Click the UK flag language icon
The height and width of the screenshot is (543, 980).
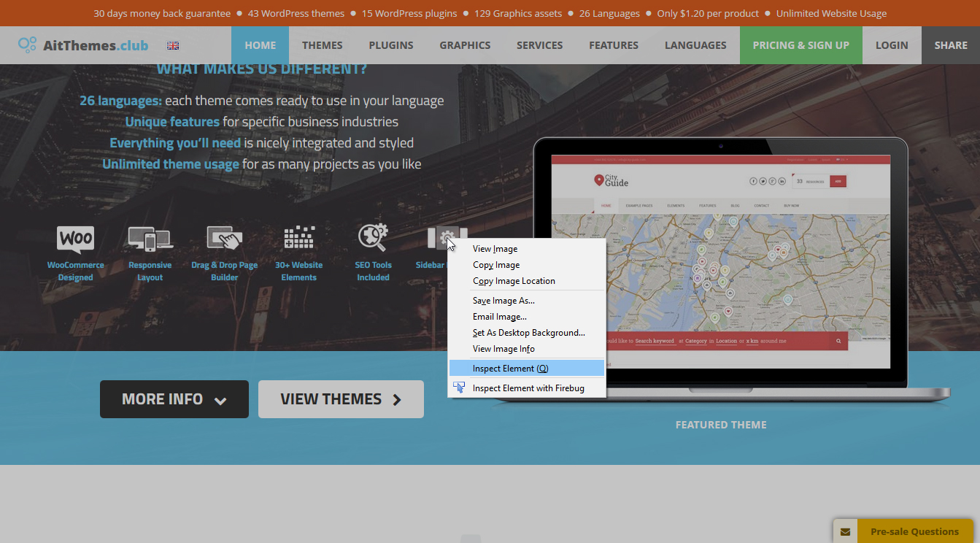tap(173, 45)
